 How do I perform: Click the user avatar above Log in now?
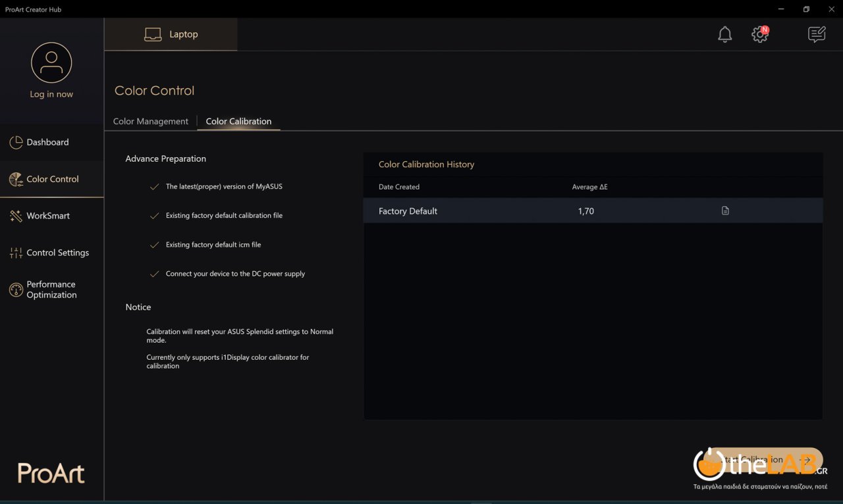[51, 62]
